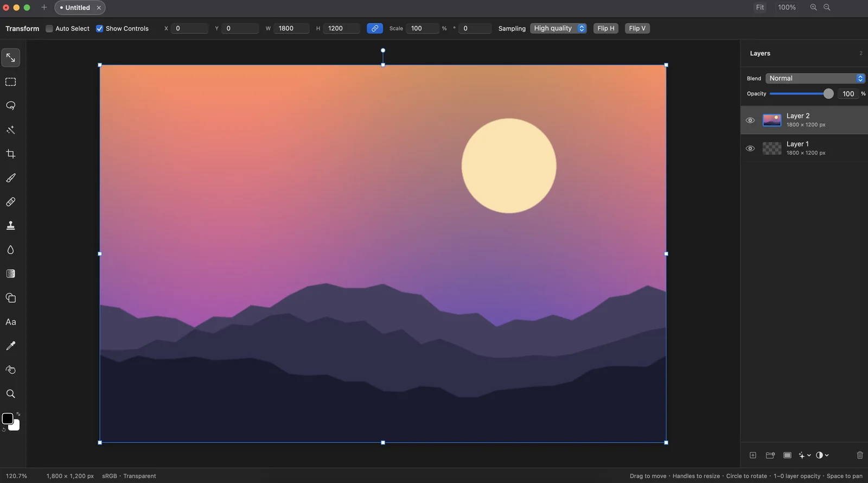Adjust the layer Opacity slider
The image size is (868, 483).
[801, 94]
